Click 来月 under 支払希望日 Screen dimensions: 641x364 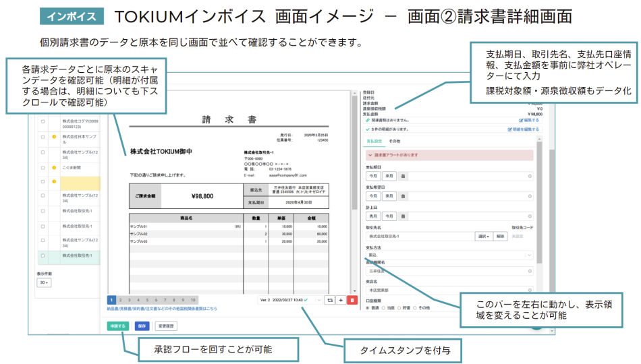pyautogui.click(x=389, y=196)
